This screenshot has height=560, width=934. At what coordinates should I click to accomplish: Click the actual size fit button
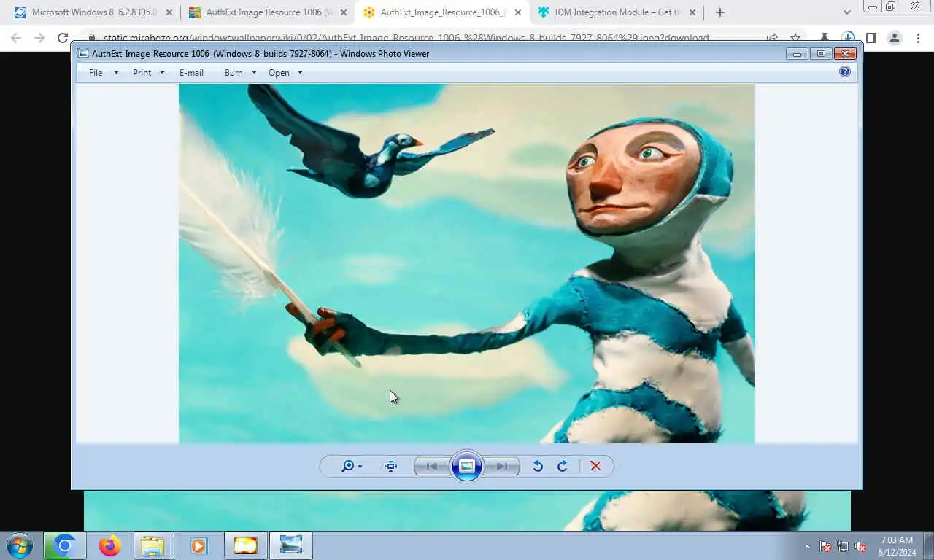(x=391, y=467)
